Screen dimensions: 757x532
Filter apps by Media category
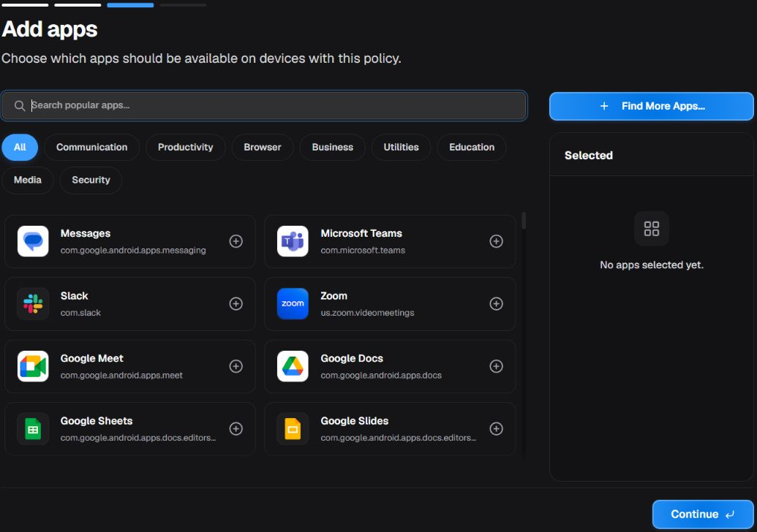pyautogui.click(x=28, y=180)
